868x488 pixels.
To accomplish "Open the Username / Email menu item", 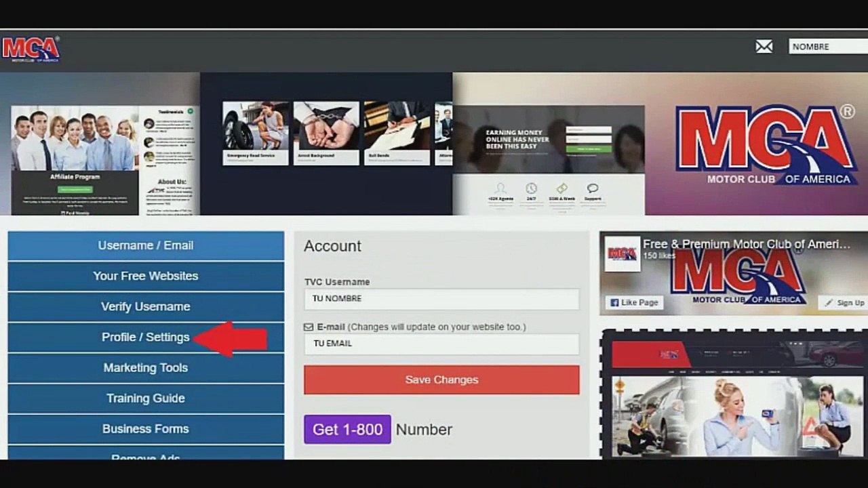I will click(146, 245).
